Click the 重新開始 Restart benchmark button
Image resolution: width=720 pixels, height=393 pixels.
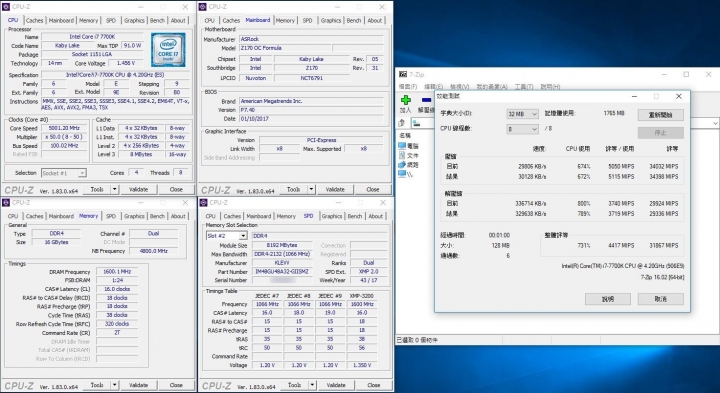pos(660,115)
